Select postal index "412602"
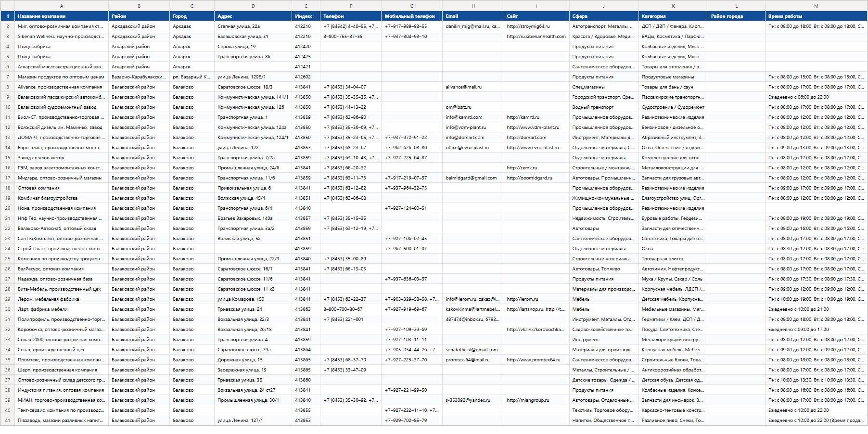The height and width of the screenshot is (434, 868). point(306,77)
